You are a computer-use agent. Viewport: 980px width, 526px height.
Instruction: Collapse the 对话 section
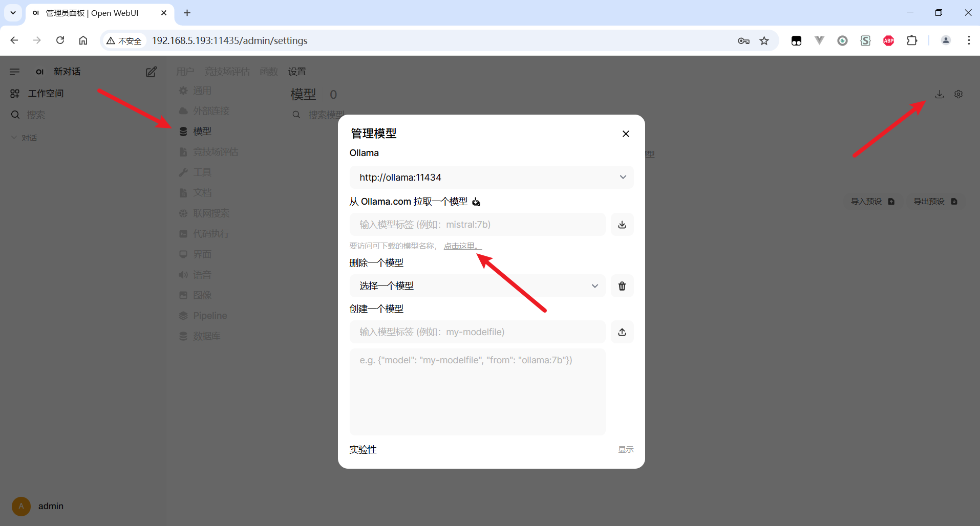(x=24, y=138)
